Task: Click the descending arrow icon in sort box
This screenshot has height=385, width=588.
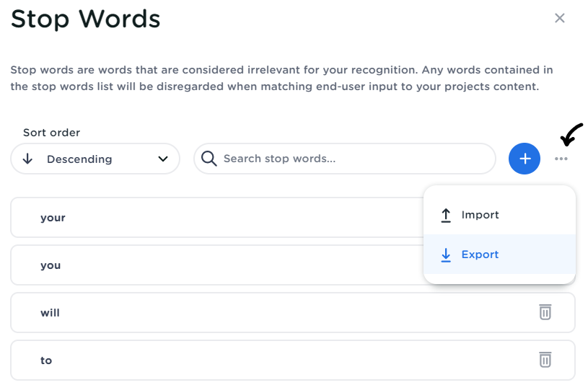Action: (28, 159)
